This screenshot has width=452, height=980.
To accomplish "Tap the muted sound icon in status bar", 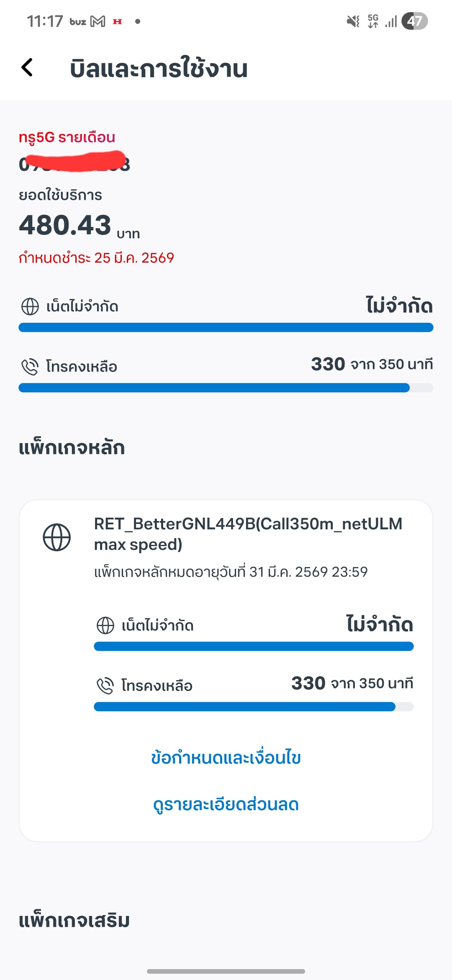I will (353, 21).
